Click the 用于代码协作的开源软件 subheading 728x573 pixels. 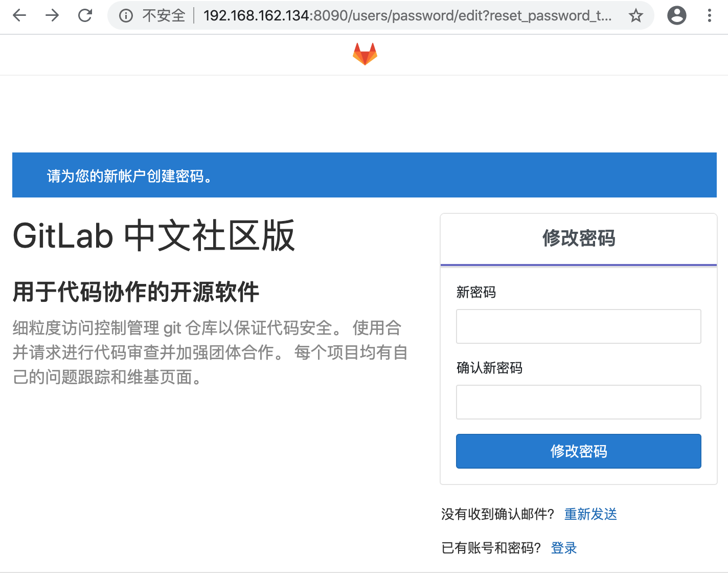(136, 292)
